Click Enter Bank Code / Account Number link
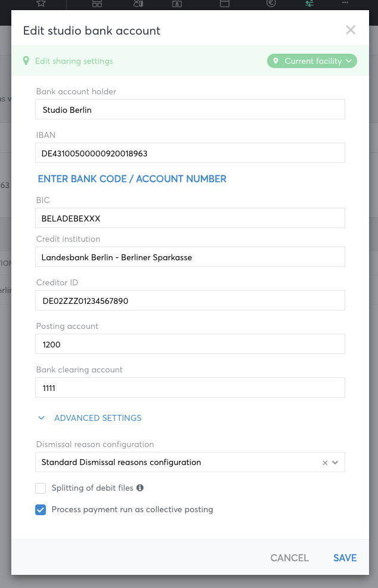The width and height of the screenshot is (378, 588). coord(132,179)
